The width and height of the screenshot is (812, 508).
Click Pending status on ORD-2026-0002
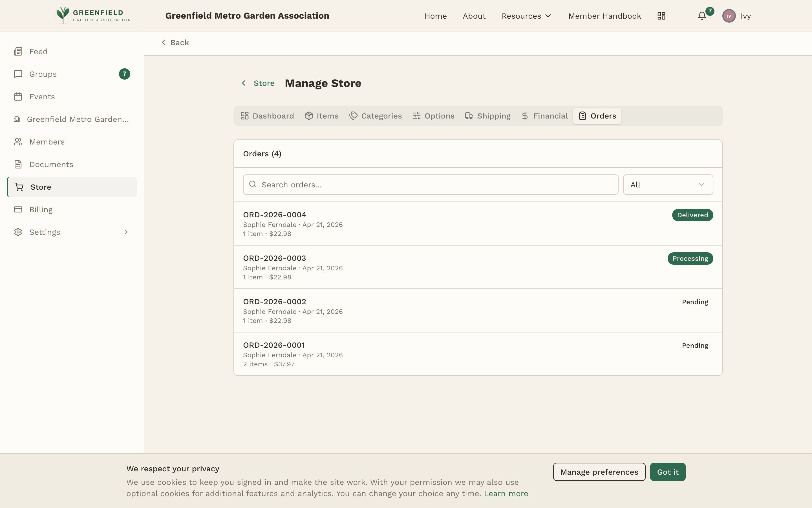tap(695, 302)
